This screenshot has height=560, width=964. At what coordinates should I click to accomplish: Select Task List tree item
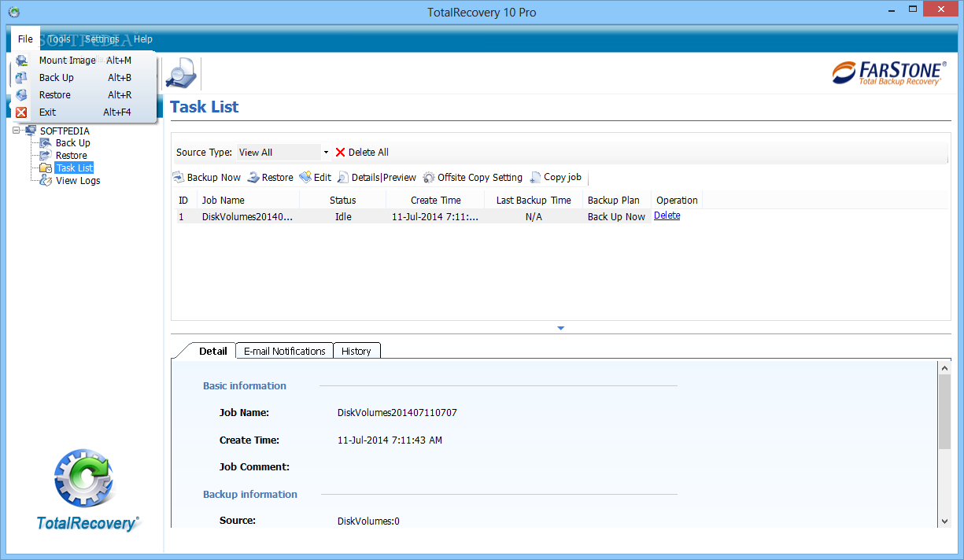point(75,168)
